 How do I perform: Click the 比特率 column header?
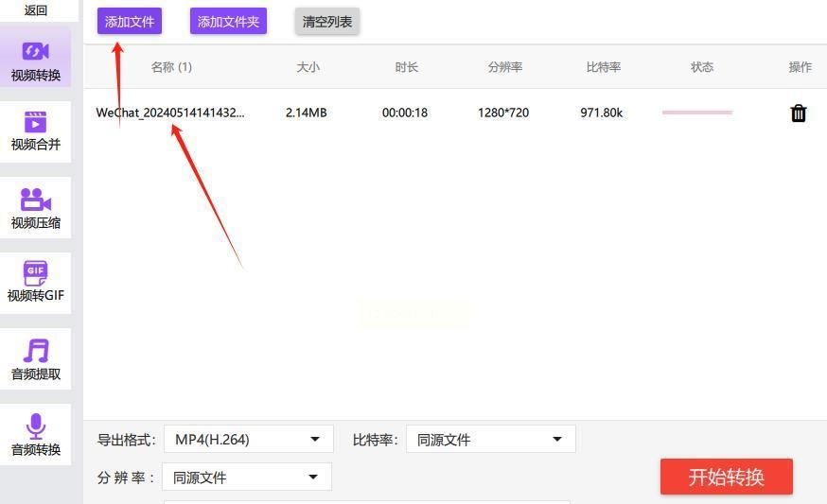[x=604, y=67]
